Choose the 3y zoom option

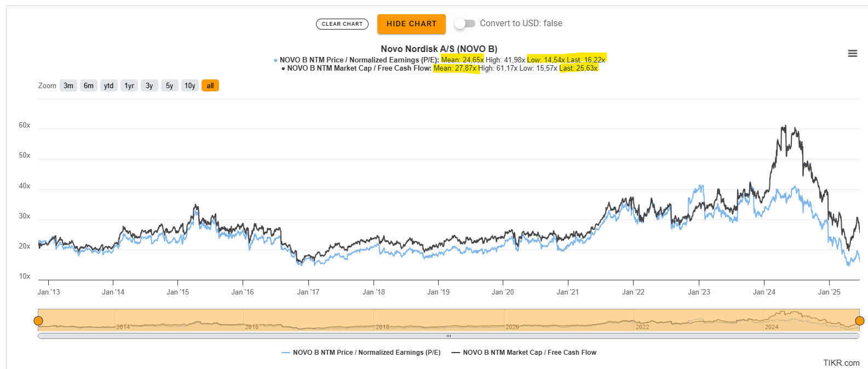click(150, 85)
